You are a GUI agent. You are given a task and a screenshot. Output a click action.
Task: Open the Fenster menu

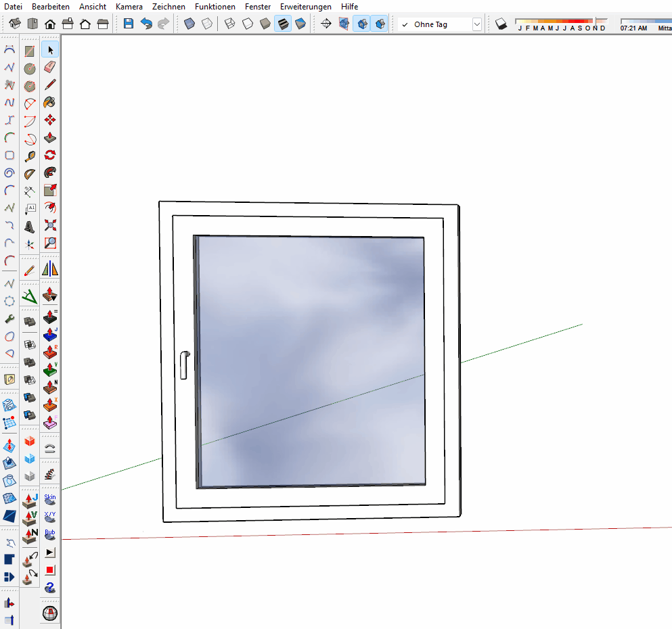click(258, 6)
